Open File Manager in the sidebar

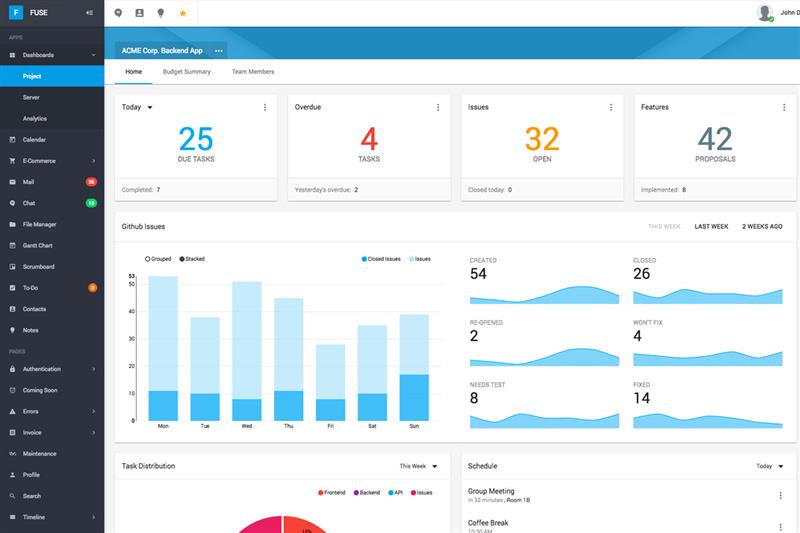pos(39,224)
